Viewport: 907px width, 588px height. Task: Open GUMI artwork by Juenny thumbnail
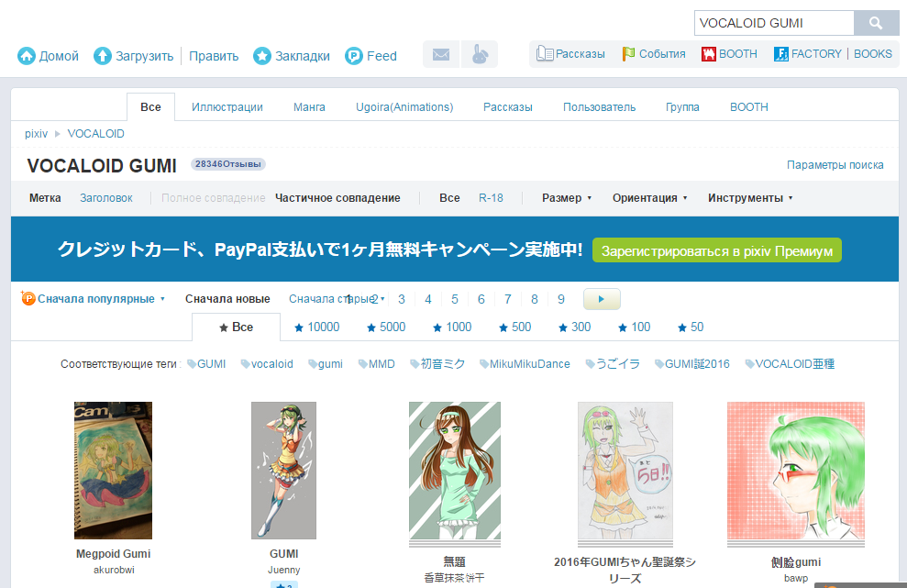point(284,471)
